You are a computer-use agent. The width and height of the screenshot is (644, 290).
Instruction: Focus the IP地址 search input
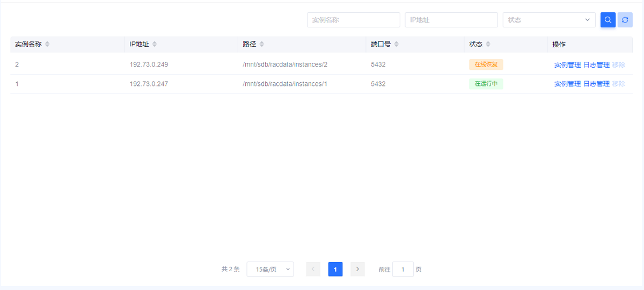pyautogui.click(x=451, y=20)
